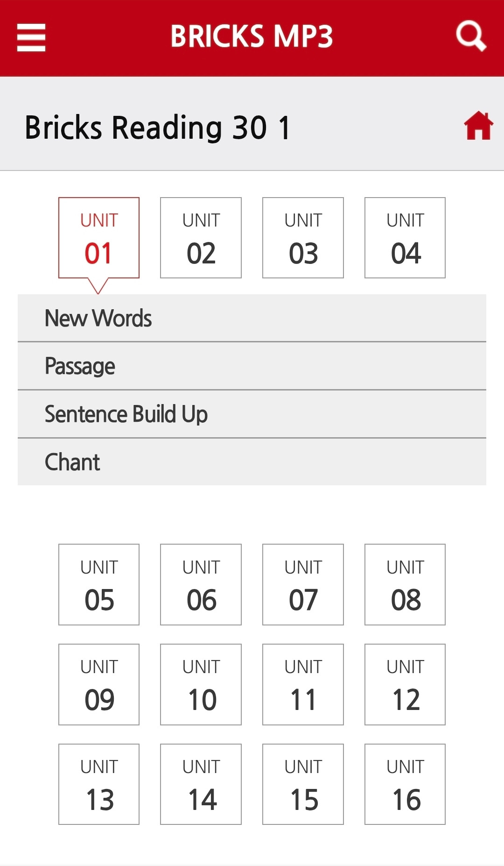Select Unit 12 button
This screenshot has width=504, height=866.
point(405,684)
